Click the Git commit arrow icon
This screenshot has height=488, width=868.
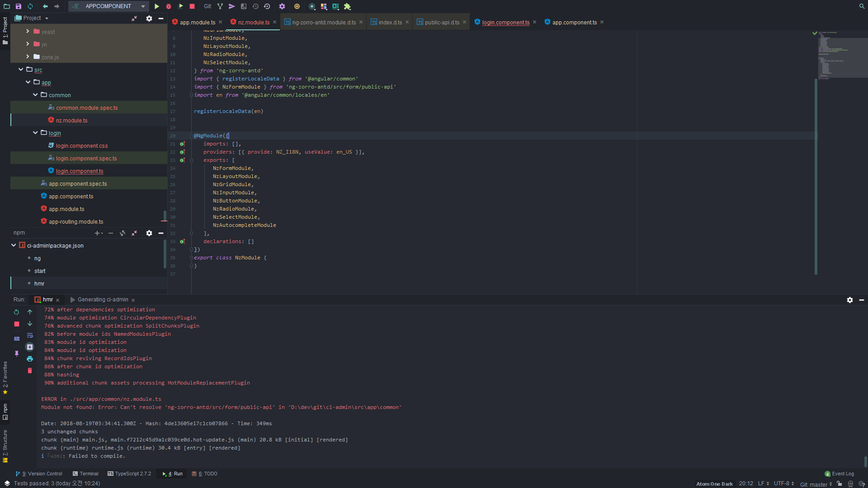(x=231, y=6)
